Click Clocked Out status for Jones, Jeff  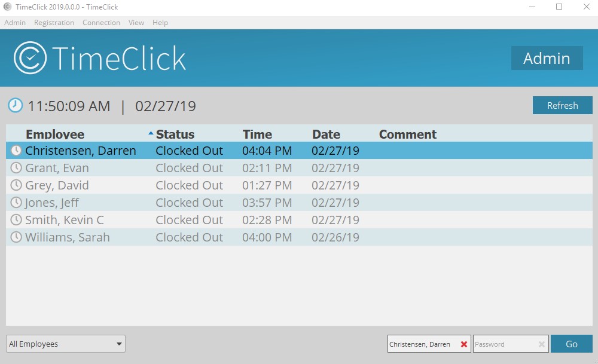(189, 203)
